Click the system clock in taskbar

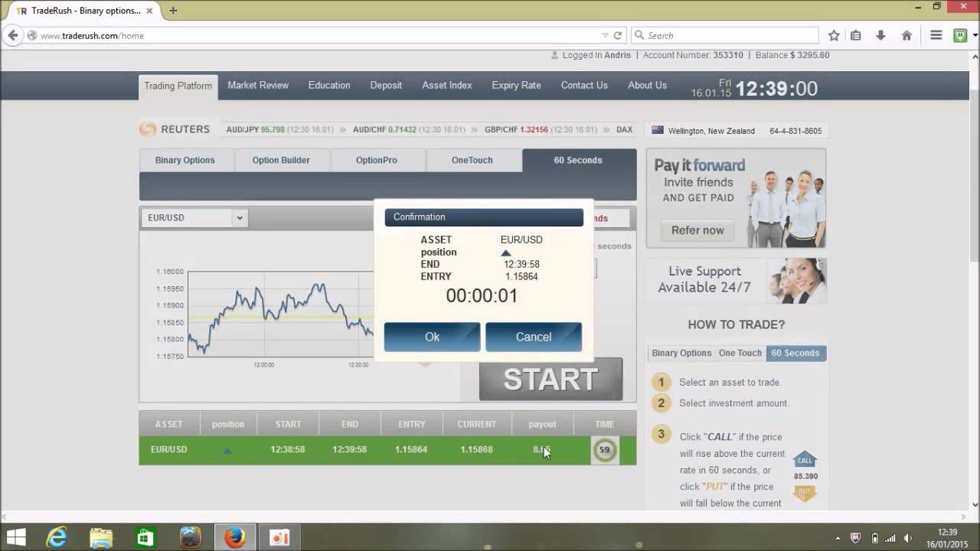[x=948, y=538]
